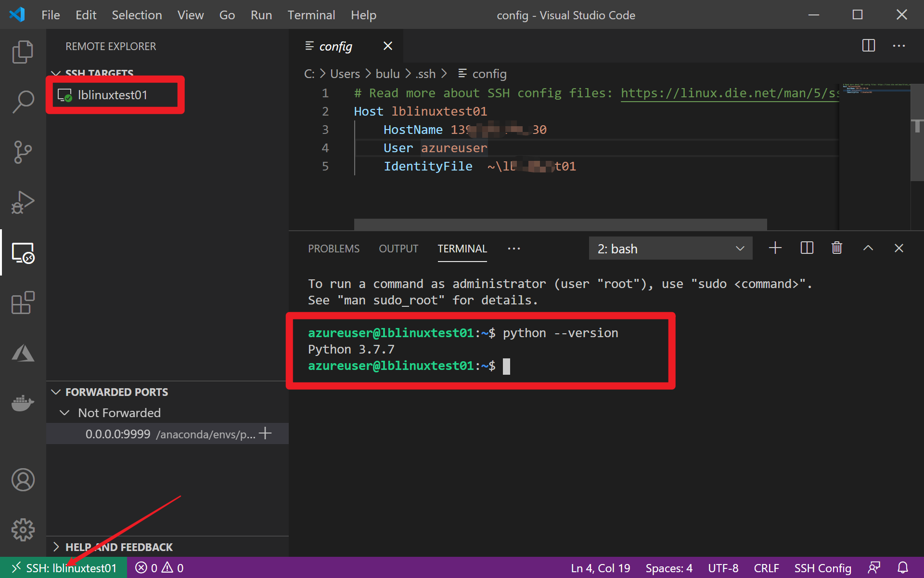Click the horizontal scrollbar of the editor

tap(560, 224)
